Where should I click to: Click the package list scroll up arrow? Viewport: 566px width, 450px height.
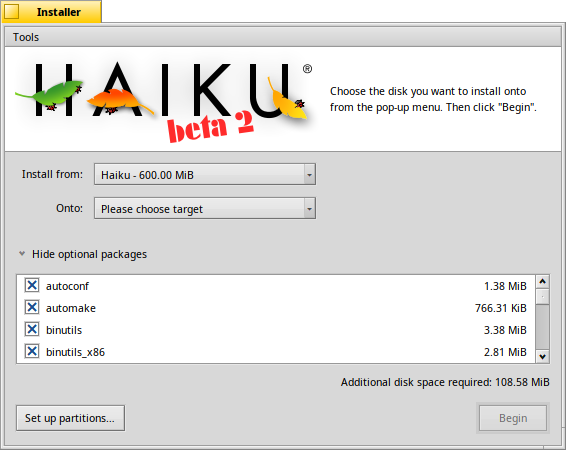[x=543, y=281]
